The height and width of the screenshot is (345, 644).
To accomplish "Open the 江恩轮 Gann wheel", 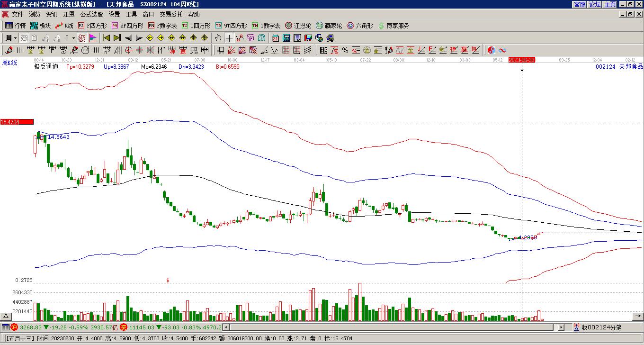I will [298, 26].
